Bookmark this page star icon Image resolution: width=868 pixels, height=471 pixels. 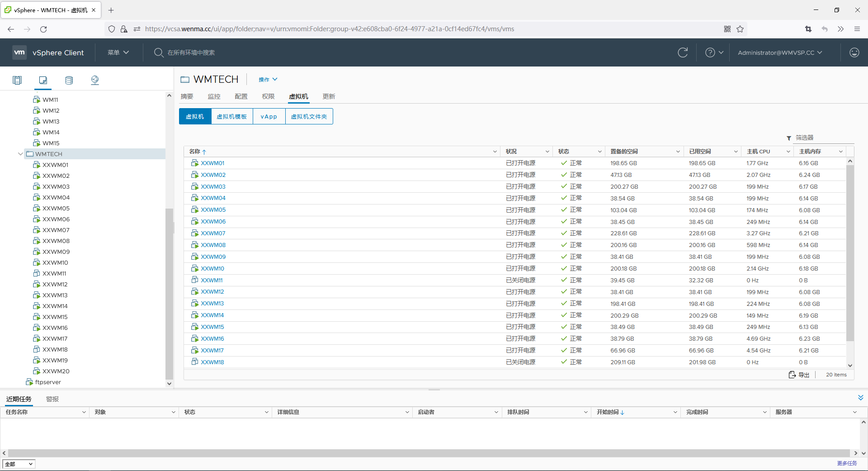coord(740,29)
